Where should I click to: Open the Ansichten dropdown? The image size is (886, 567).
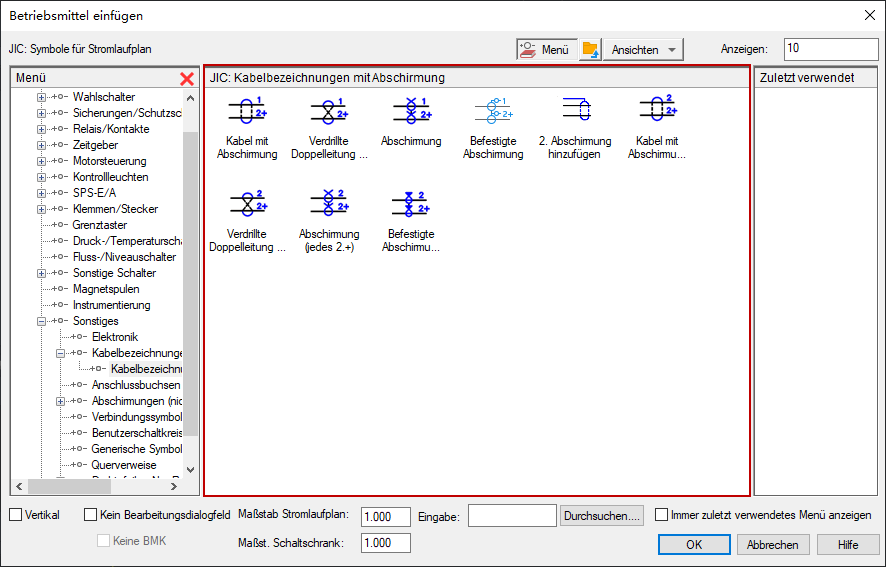point(643,49)
